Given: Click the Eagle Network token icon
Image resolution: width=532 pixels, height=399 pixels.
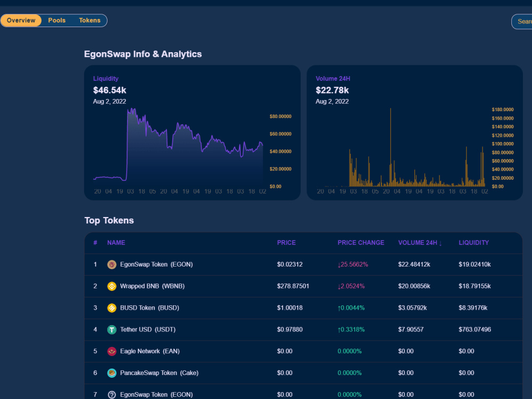Looking at the screenshot, I should point(112,352).
